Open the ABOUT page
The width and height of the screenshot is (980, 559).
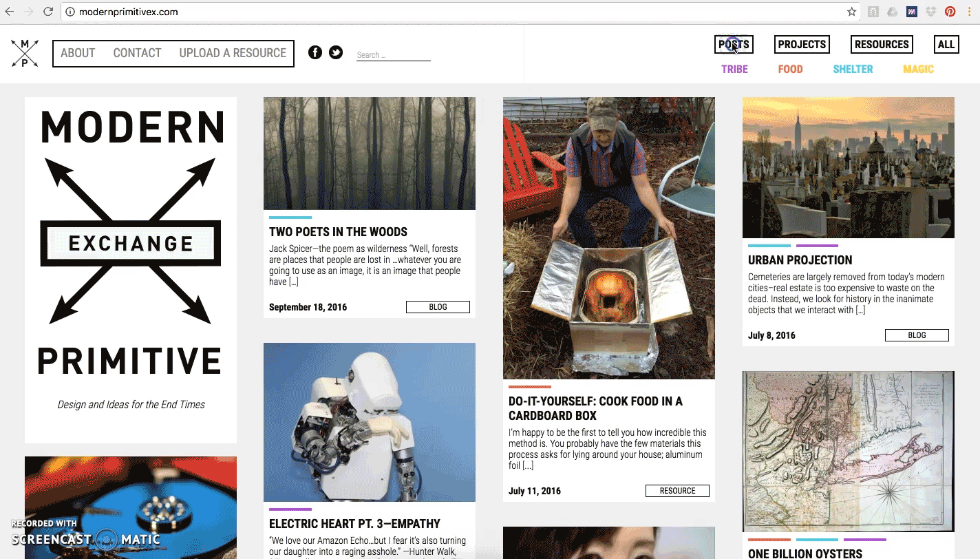click(x=78, y=53)
